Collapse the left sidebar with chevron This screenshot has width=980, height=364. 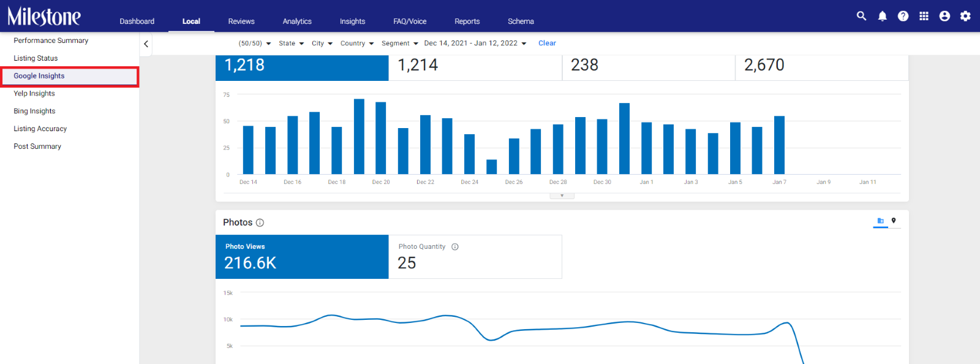pos(146,44)
